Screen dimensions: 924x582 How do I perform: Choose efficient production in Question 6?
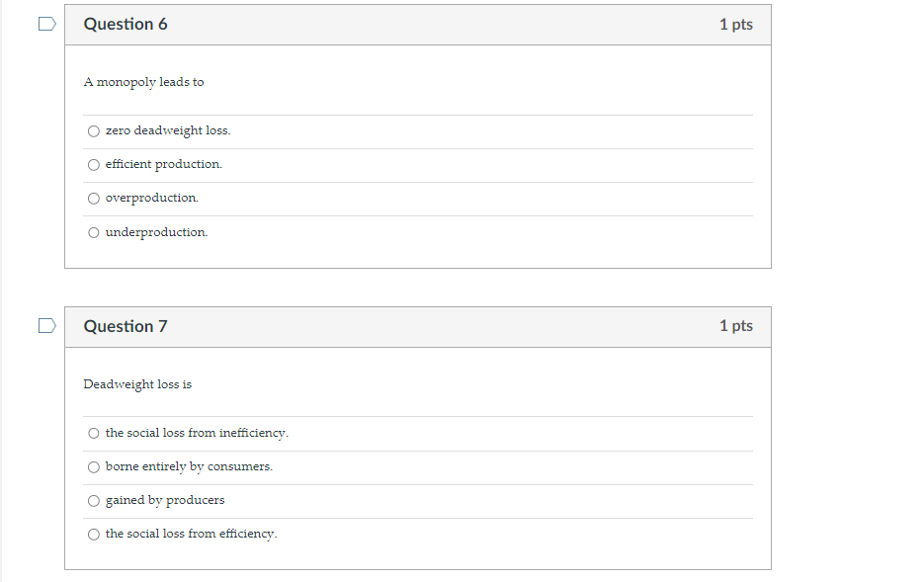(x=93, y=164)
